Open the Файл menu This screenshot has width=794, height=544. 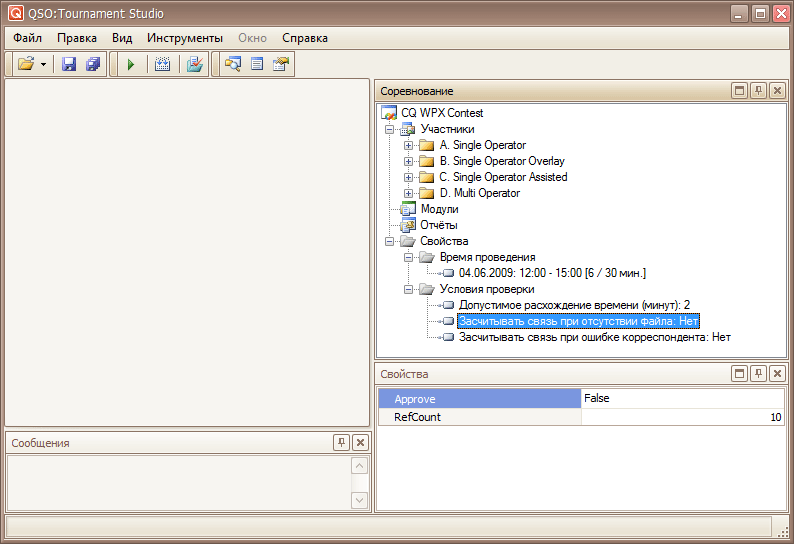click(x=27, y=38)
